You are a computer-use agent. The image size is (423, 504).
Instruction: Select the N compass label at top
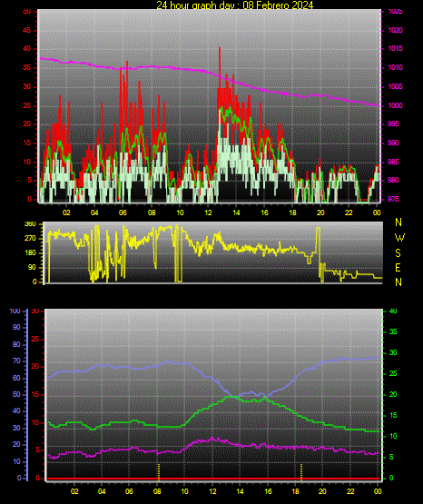[x=398, y=222]
